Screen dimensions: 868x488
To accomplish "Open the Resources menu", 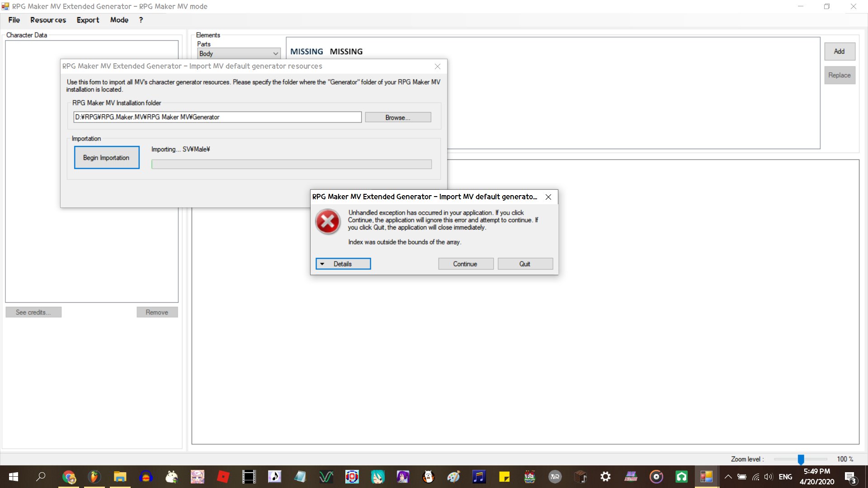I will click(x=48, y=20).
